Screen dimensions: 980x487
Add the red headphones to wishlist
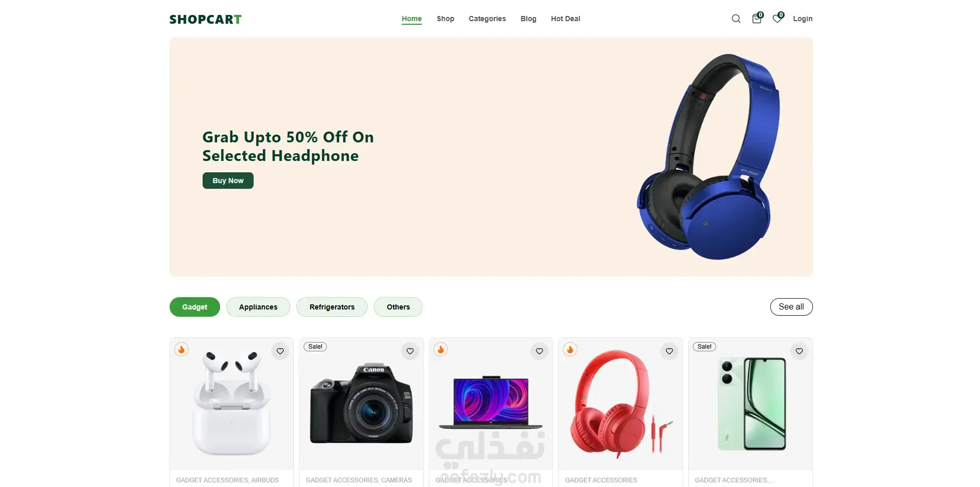(669, 351)
